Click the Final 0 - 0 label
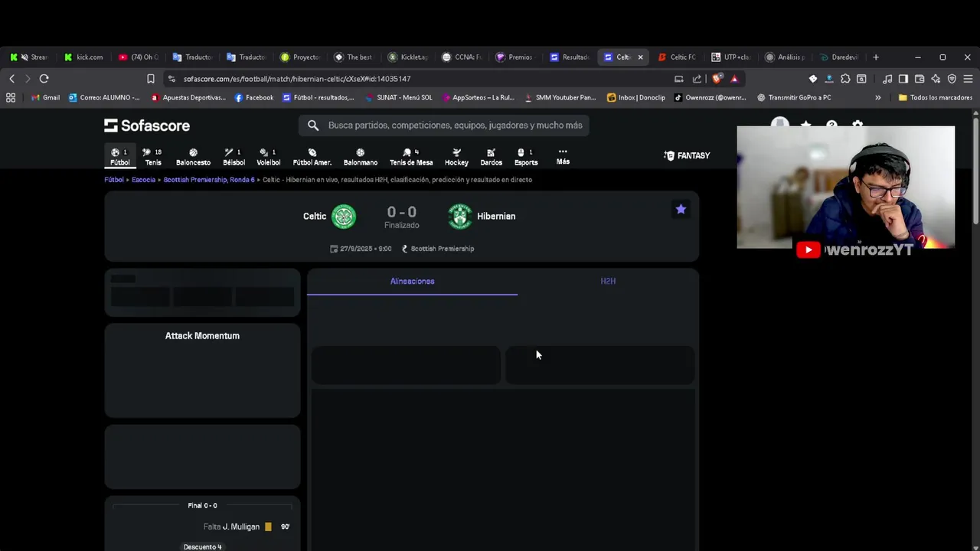This screenshot has height=551, width=980. click(x=202, y=506)
